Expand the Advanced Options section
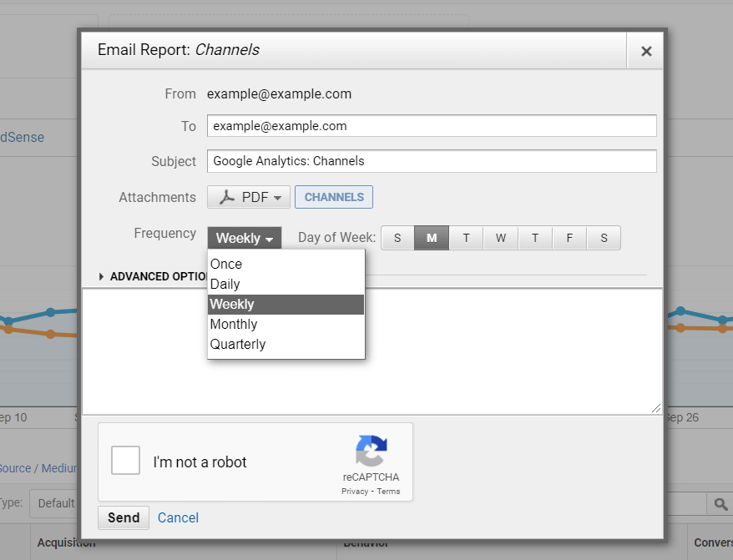This screenshot has height=560, width=733. point(153,277)
